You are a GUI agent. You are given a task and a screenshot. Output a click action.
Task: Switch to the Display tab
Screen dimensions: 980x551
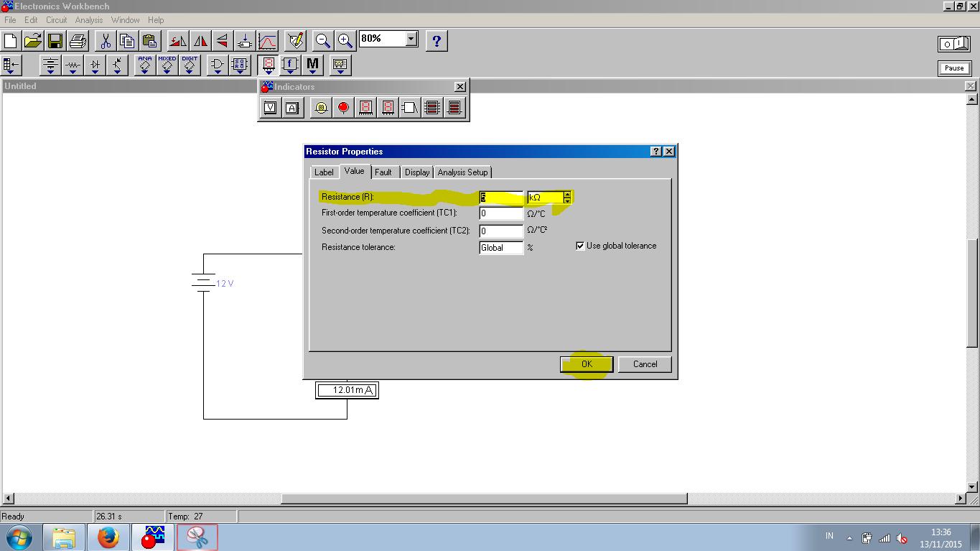coord(416,172)
